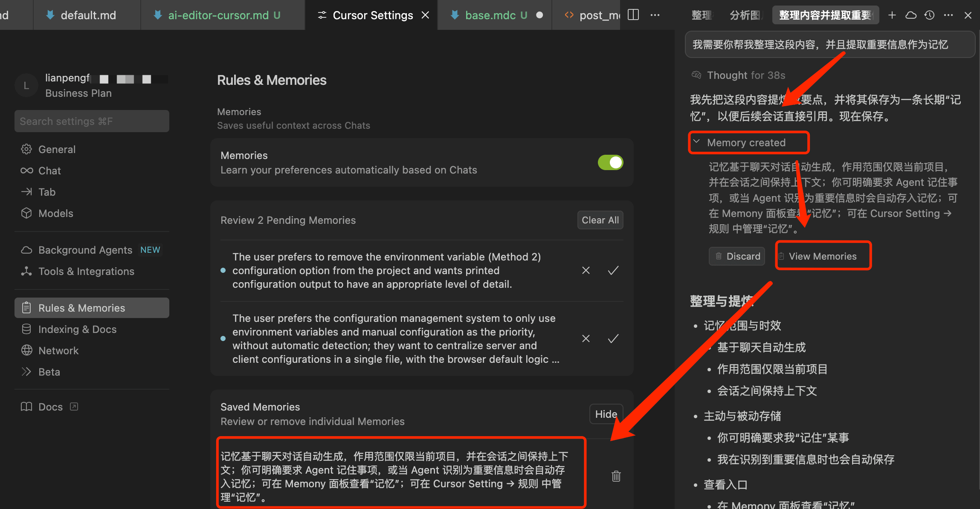980x509 pixels.
Task: Discard the created memory in chat
Action: click(x=737, y=256)
